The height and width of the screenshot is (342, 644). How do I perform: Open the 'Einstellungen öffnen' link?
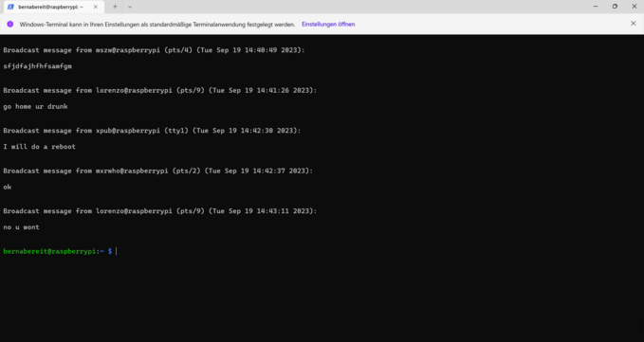(x=328, y=25)
